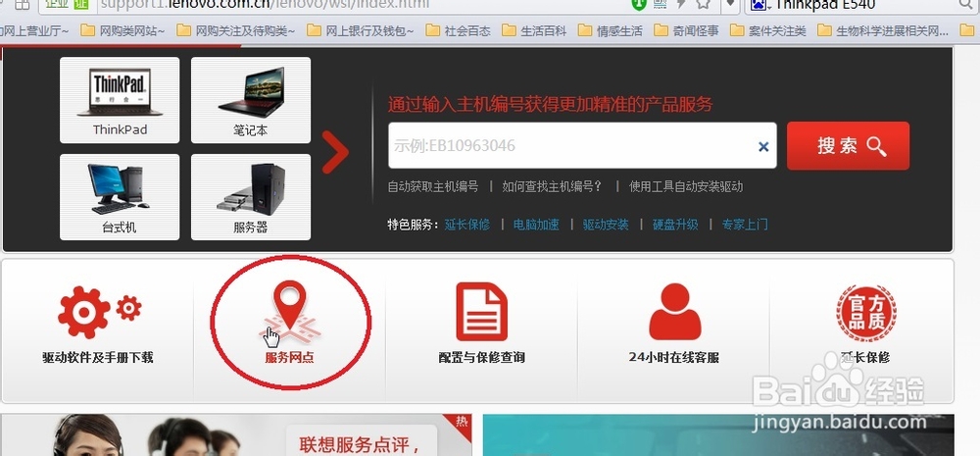Open the 官方品质 延长保修 badge tile

click(865, 326)
